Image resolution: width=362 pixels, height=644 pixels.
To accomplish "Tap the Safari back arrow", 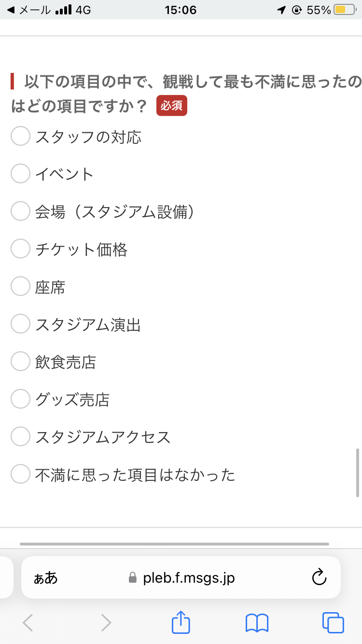I will [28, 622].
